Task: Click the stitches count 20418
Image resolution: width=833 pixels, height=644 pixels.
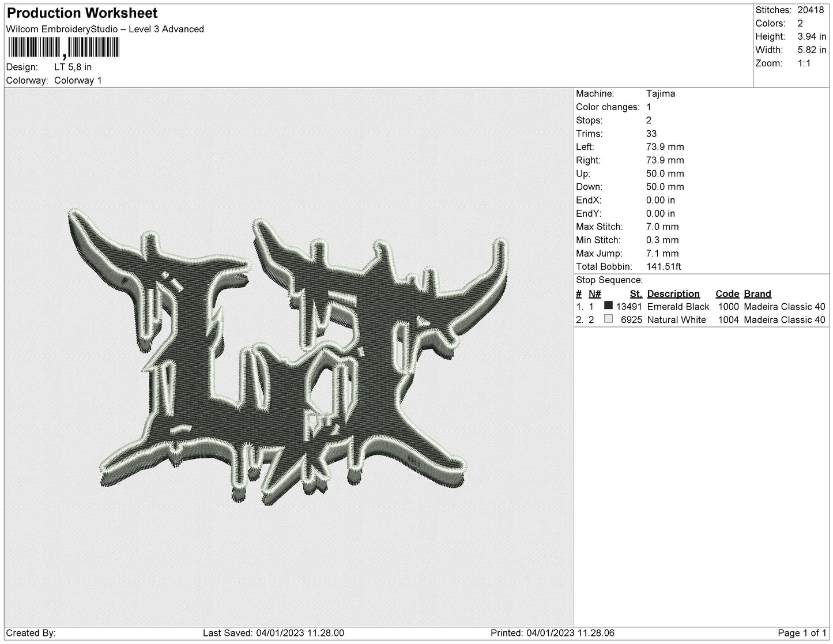Action: 812,10
